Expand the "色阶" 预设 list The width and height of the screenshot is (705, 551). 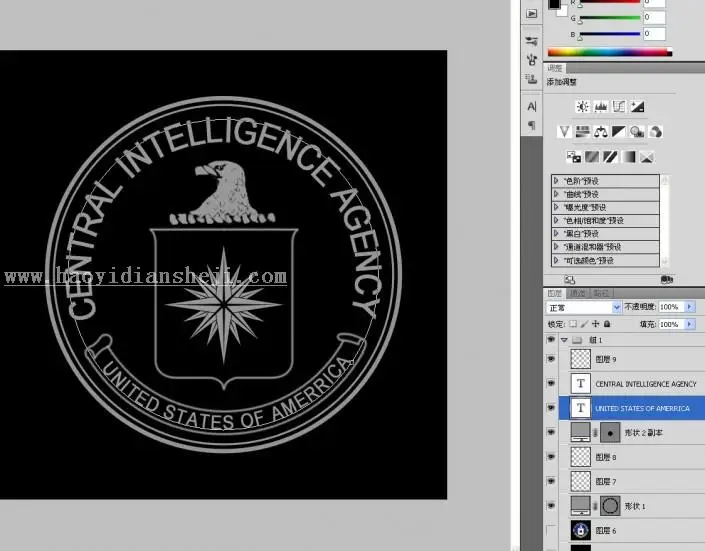(557, 181)
